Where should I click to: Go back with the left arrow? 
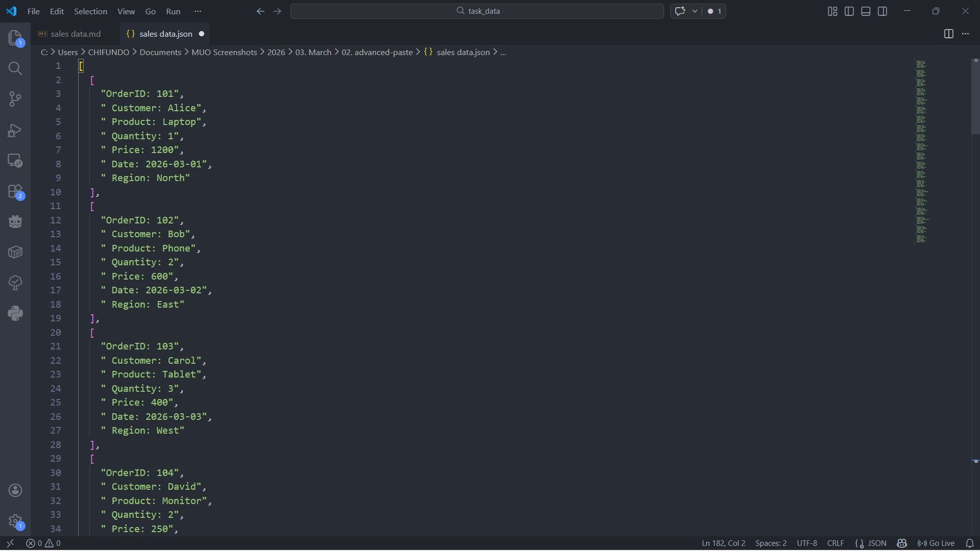pos(260,11)
